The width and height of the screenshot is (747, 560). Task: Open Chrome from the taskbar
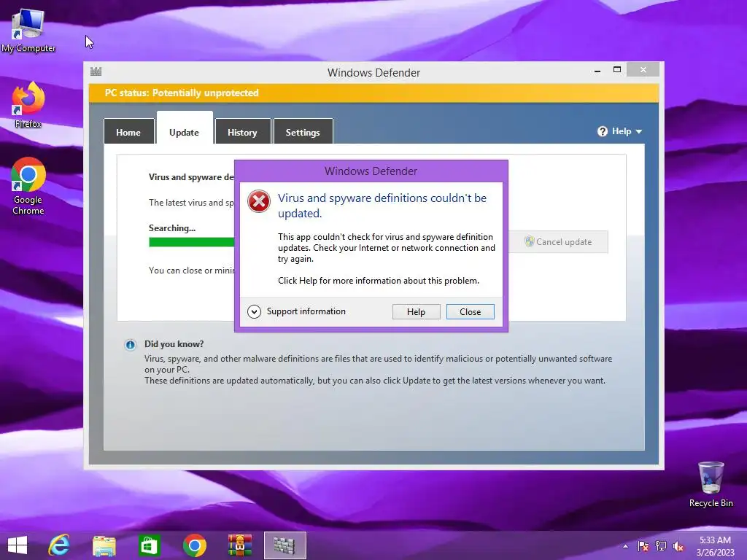194,545
